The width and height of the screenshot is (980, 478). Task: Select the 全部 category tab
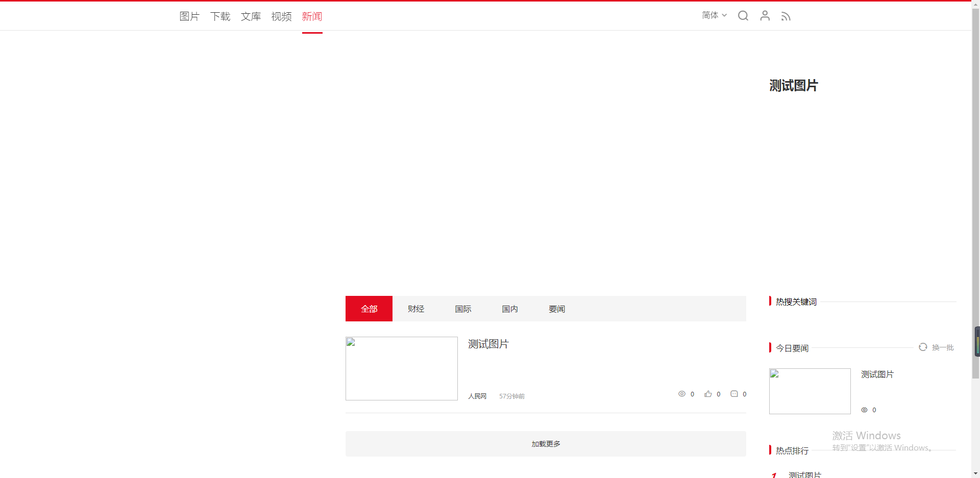point(369,309)
